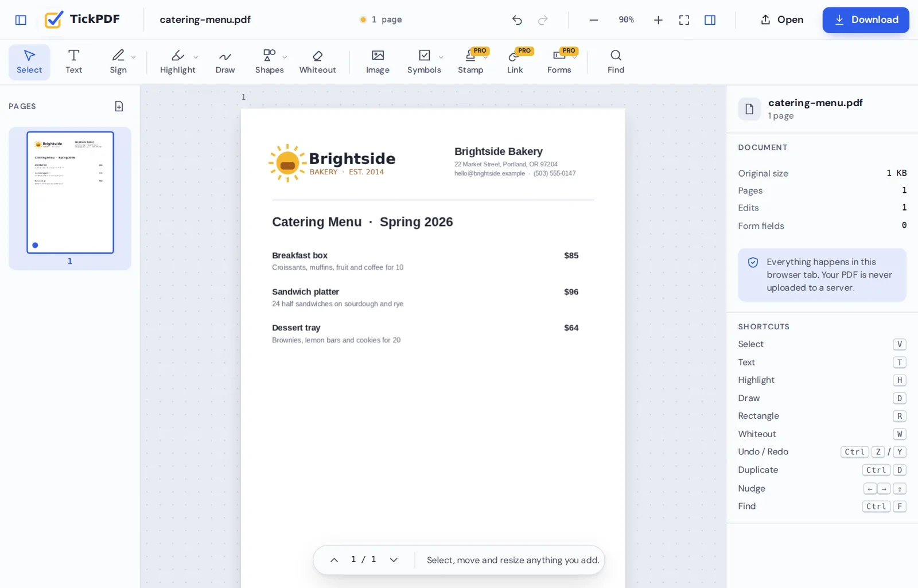Redo the last action
This screenshot has height=588, width=918.
click(x=543, y=20)
